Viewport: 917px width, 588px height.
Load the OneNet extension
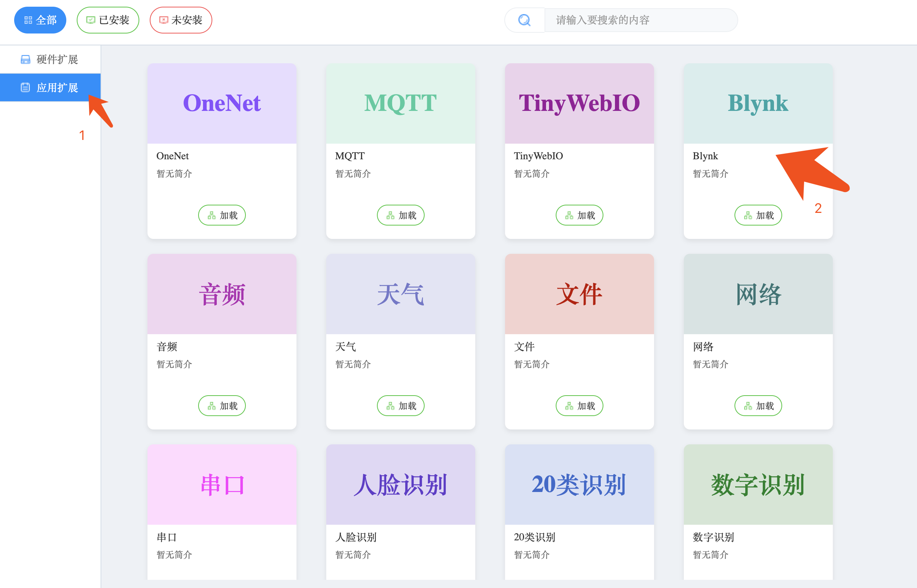coord(222,215)
